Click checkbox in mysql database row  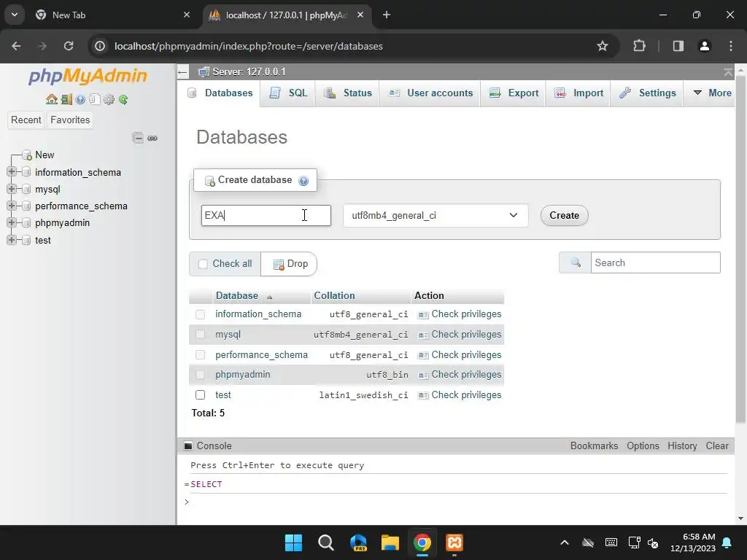(200, 334)
